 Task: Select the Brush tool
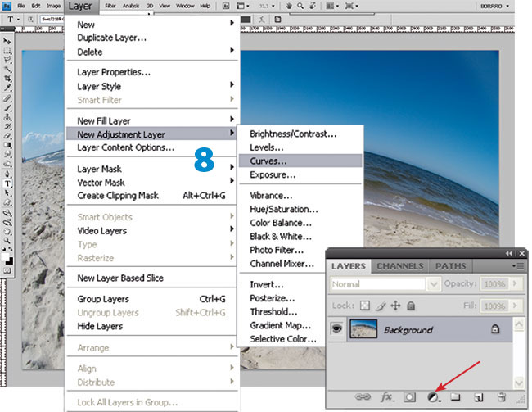click(7, 108)
